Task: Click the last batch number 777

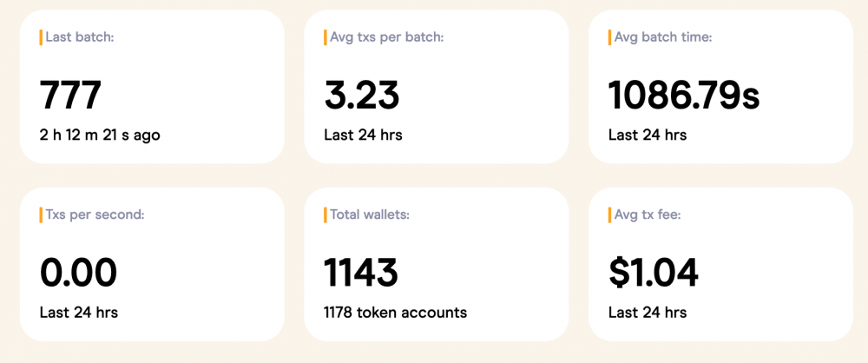Action: (71, 95)
